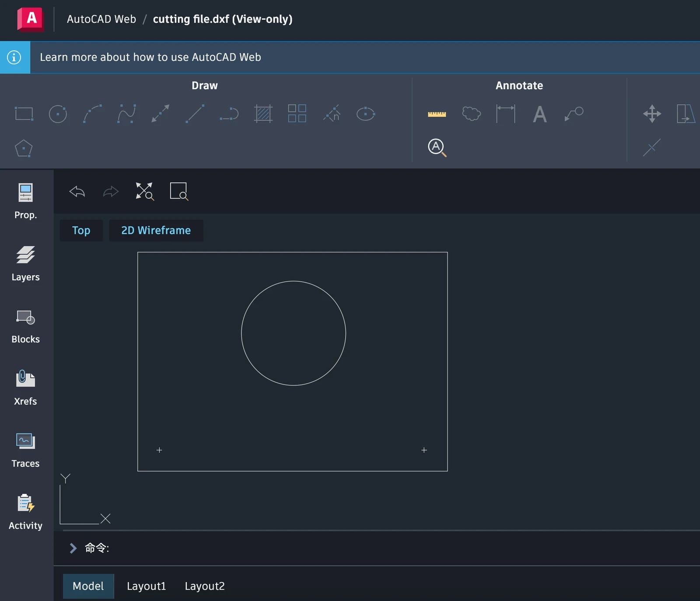This screenshot has height=601, width=700.
Task: Activate the Measure ruler tool
Action: 437,114
